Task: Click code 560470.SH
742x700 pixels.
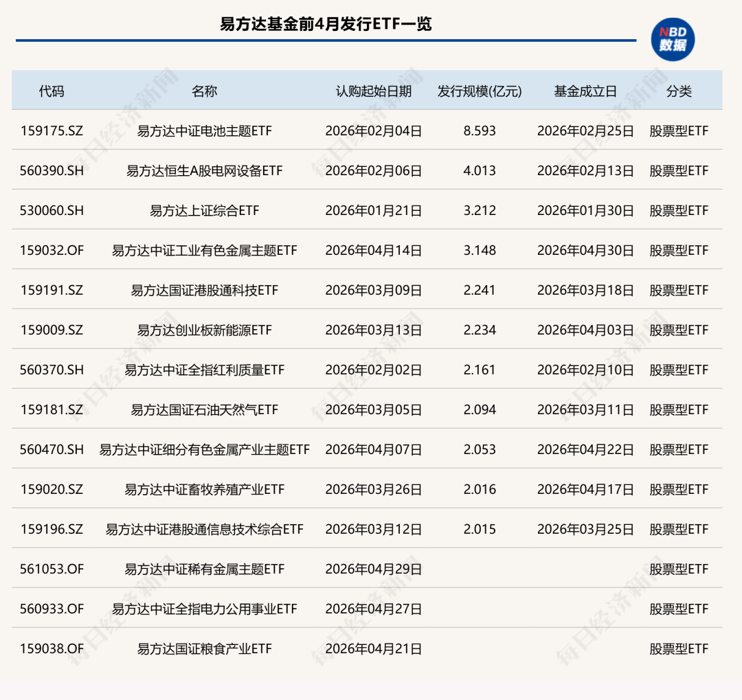Action: tap(52, 449)
